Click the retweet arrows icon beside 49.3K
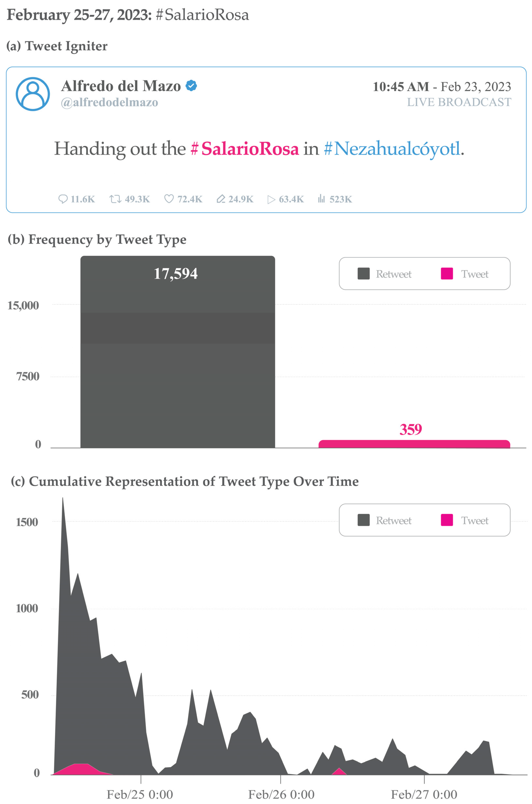Screen dimensions: 532x804 (x=115, y=199)
